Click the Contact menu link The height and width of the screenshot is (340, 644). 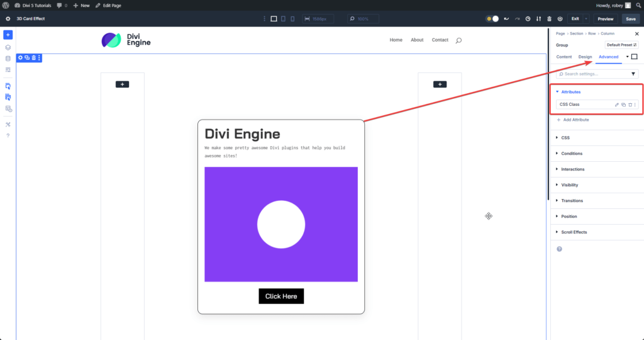tap(440, 40)
